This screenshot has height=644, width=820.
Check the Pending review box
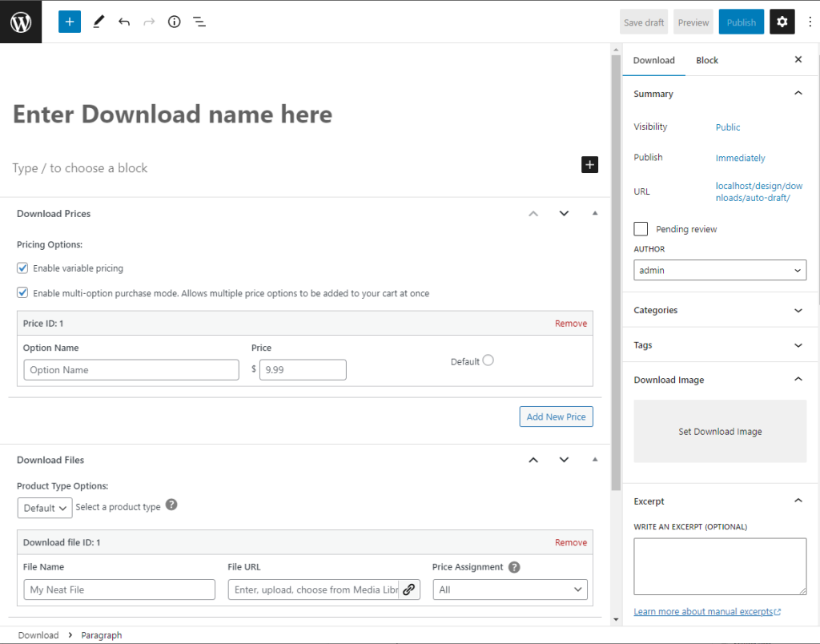pos(641,229)
